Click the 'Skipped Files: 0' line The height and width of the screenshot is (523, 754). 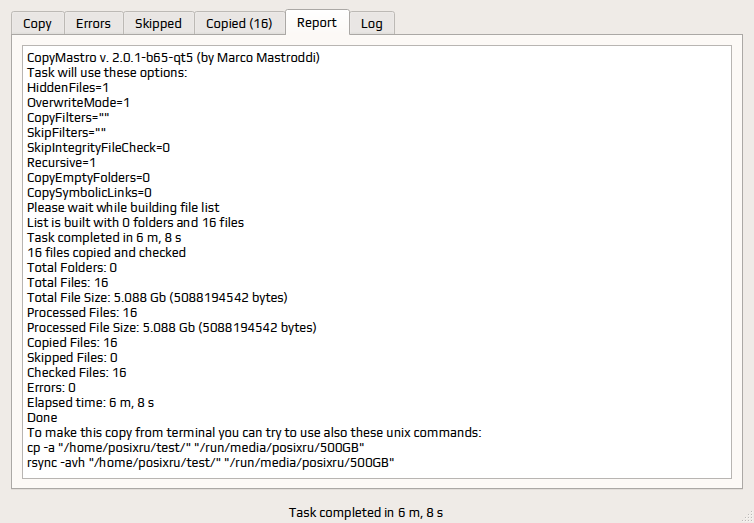[x=72, y=358]
